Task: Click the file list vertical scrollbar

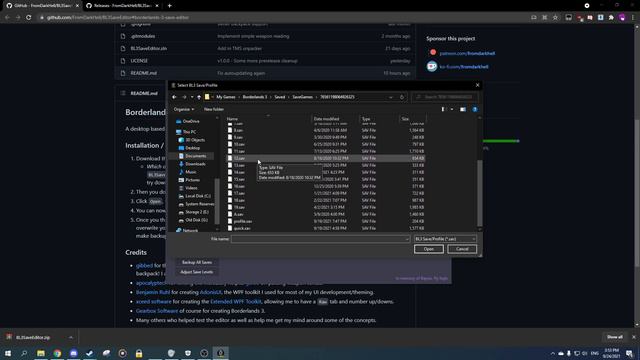Action: [x=480, y=193]
